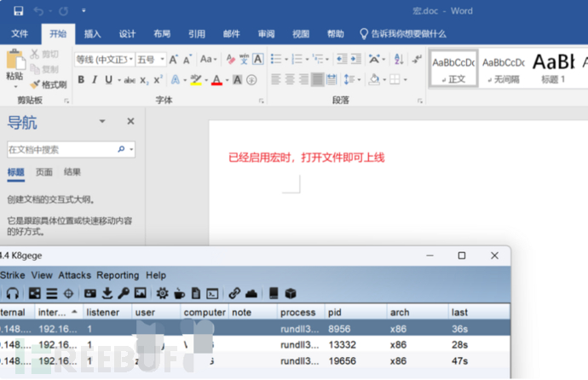588x380 pixels.
Task: Click the headphones listeners icon
Action: click(13, 293)
